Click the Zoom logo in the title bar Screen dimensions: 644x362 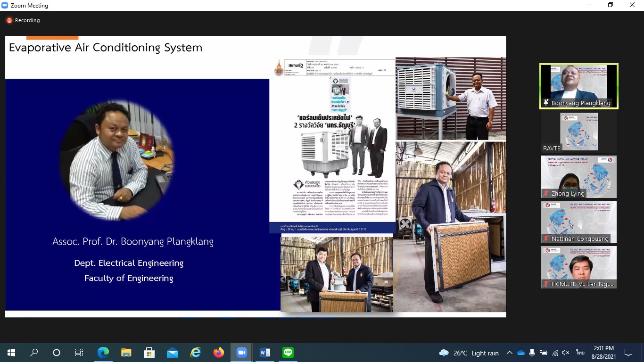pos(5,5)
